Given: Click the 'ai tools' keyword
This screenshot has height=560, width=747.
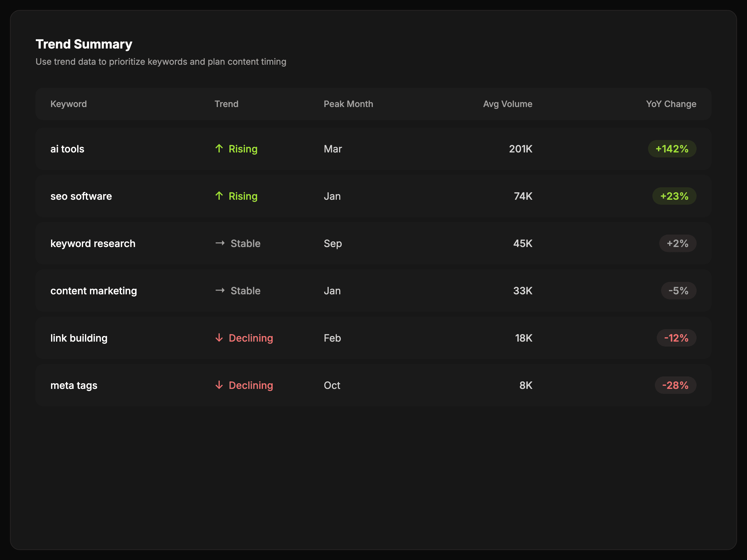Looking at the screenshot, I should coord(67,149).
